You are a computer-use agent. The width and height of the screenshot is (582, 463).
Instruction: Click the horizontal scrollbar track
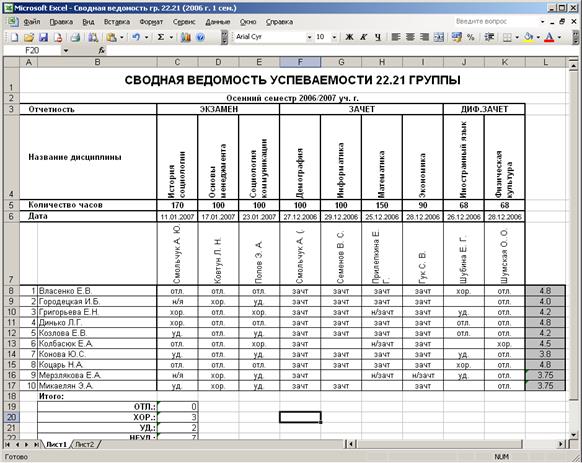[x=440, y=444]
